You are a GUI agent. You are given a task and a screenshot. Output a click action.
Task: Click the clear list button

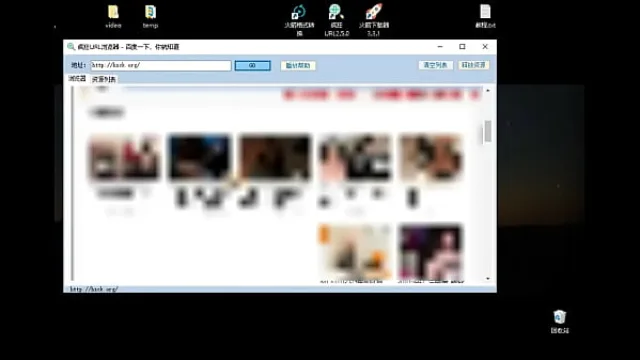click(436, 65)
